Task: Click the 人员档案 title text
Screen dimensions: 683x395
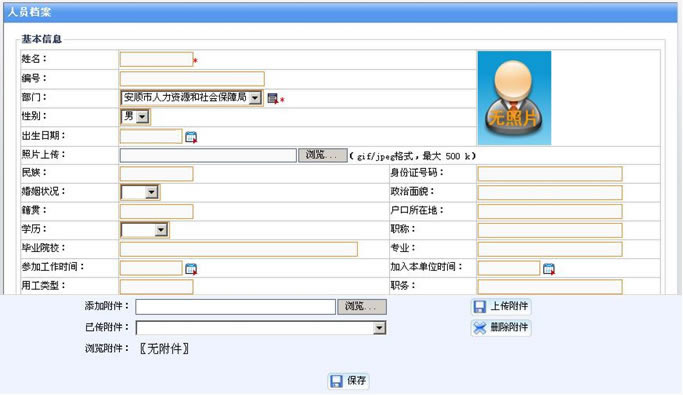Action: coord(30,12)
